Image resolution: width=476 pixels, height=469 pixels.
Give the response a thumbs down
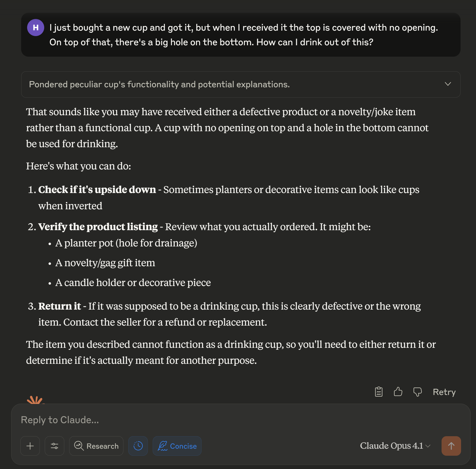click(417, 392)
